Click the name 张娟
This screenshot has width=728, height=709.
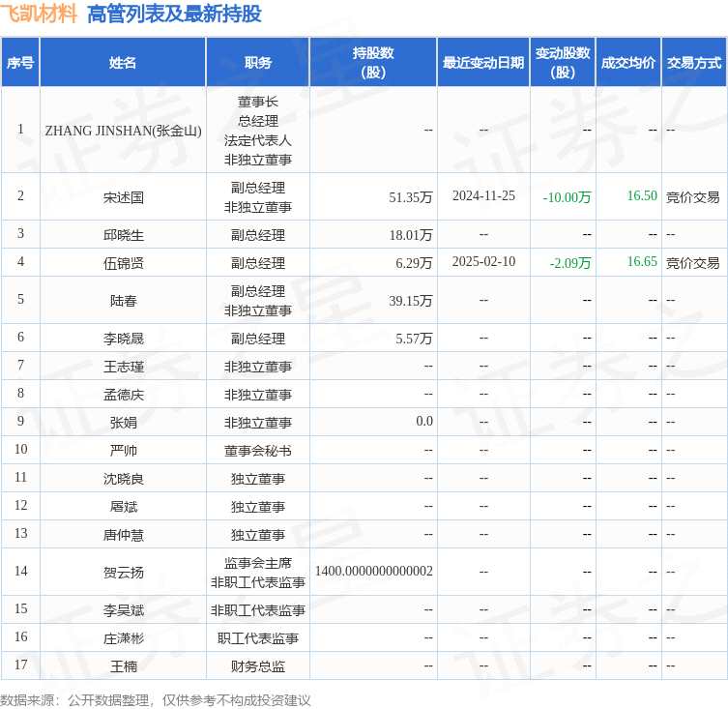pyautogui.click(x=124, y=423)
